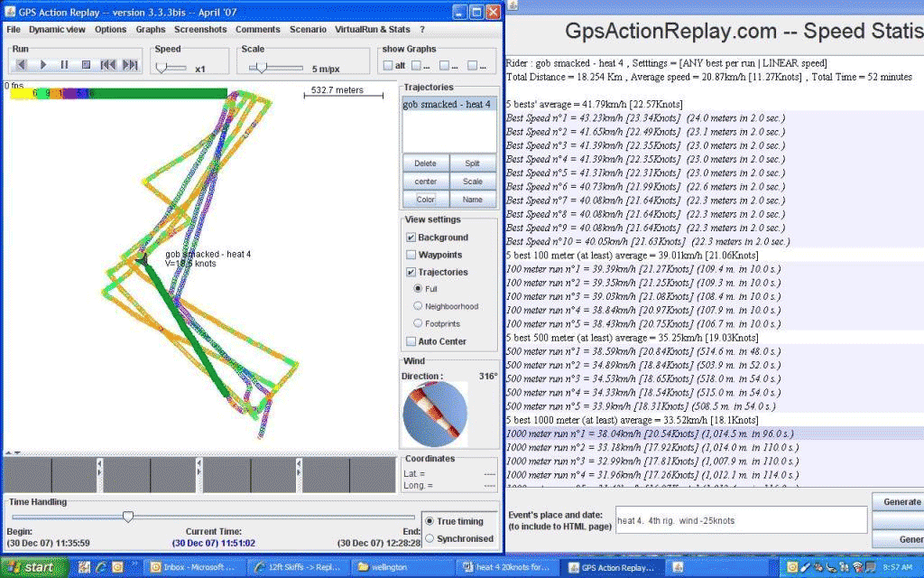Select the Neighboorhood trajectory radio button
924x578 pixels.
[x=417, y=306]
